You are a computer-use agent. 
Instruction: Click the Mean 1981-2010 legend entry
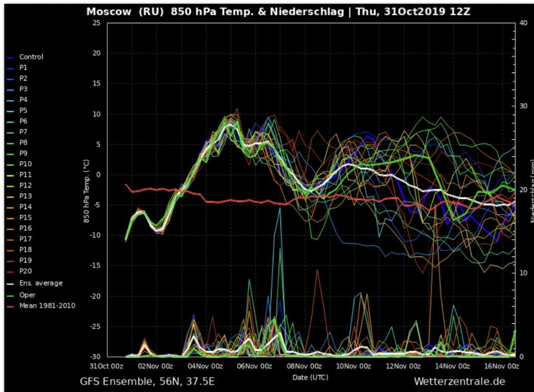pyautogui.click(x=47, y=305)
